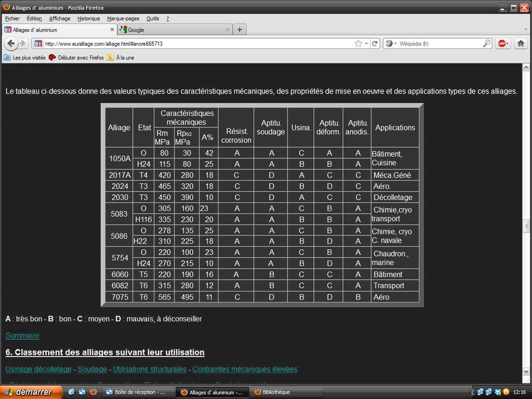
Task: Open the Wikipédia search engine dropdown
Action: [391, 44]
